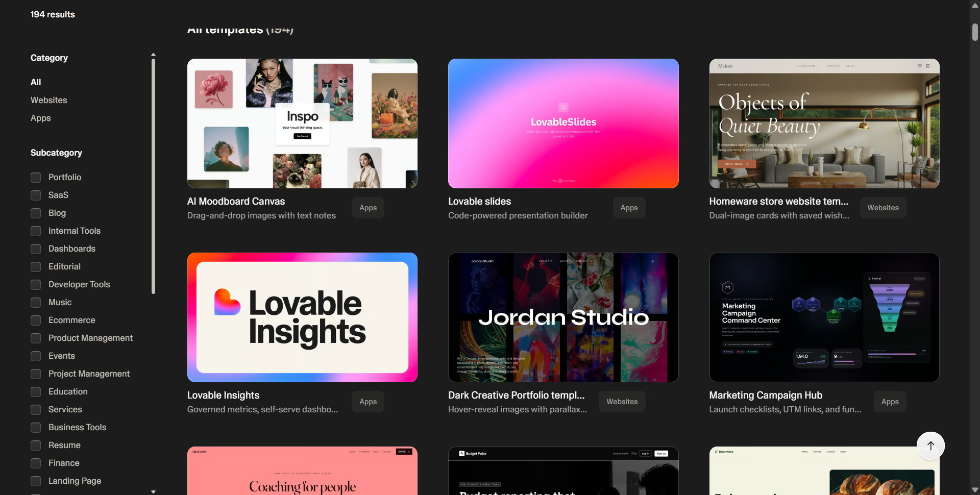The height and width of the screenshot is (495, 980).
Task: Click the '194 results' text
Action: pos(53,14)
